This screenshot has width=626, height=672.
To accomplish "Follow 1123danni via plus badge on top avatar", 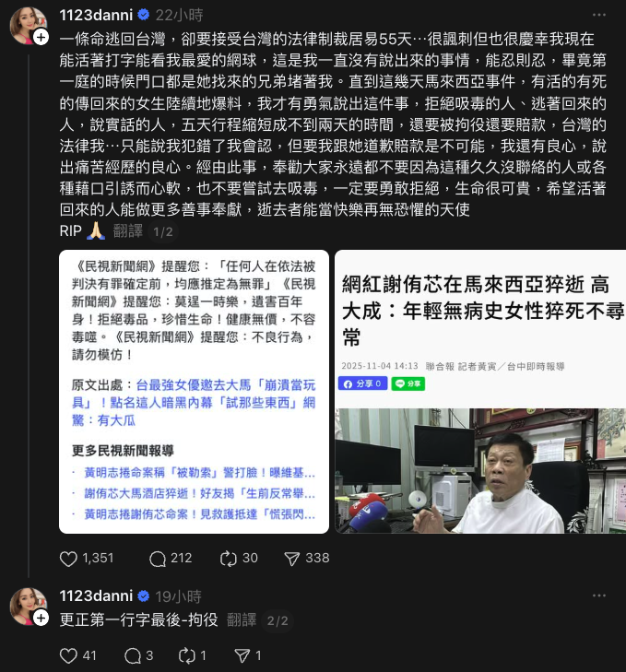I will click(41, 38).
